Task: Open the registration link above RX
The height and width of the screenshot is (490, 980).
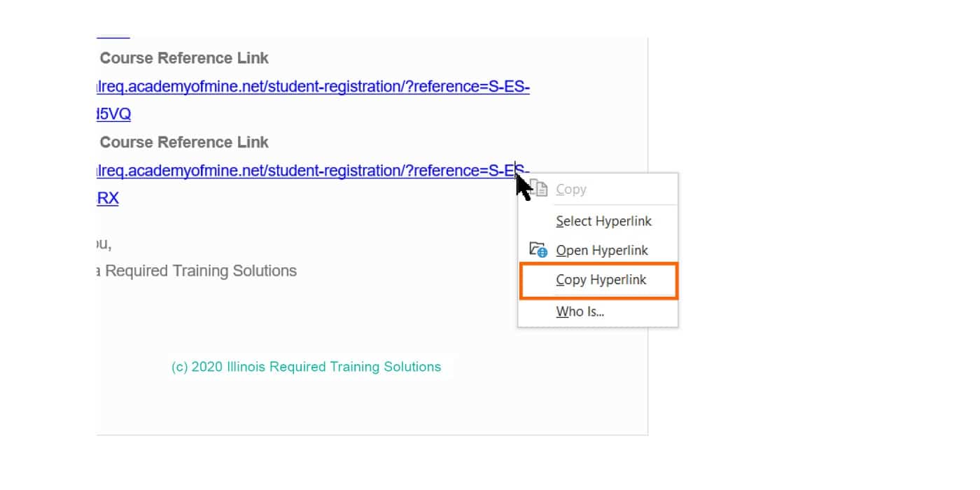Action: 313,171
